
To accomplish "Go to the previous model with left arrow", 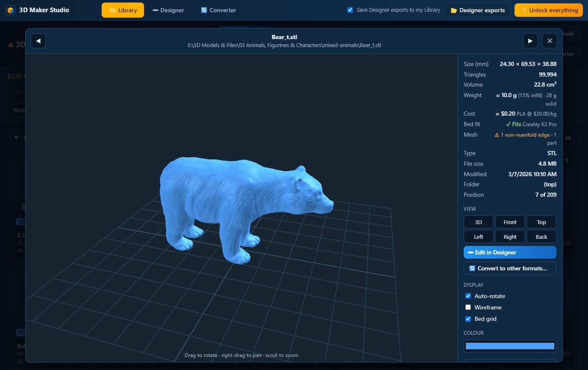I will (x=38, y=41).
